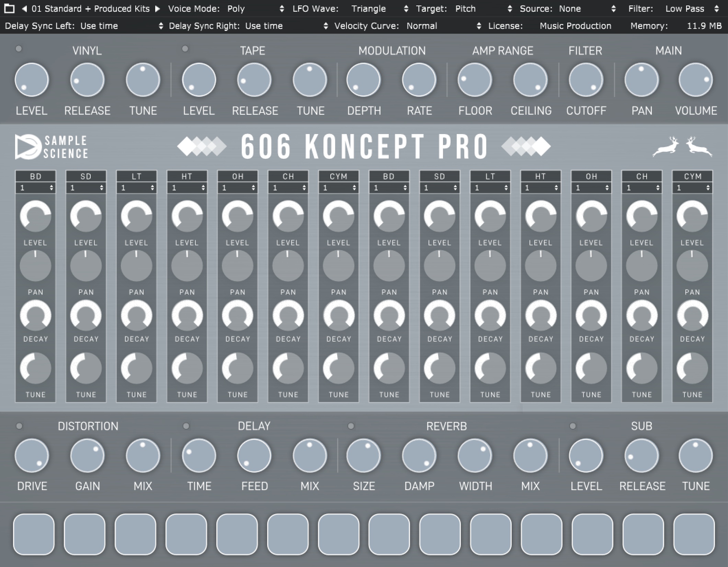The width and height of the screenshot is (728, 567).
Task: Click the diamond graphic left of the title
Action: point(203,146)
